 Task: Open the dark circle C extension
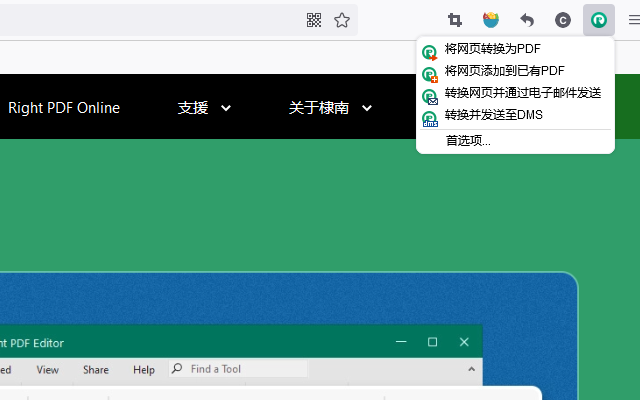pos(563,20)
